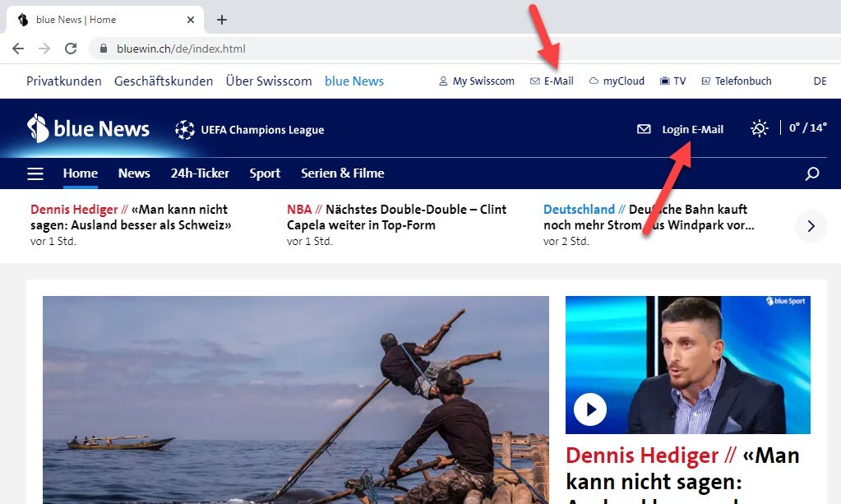Open the myCloud link
This screenshot has height=504, width=841.
click(x=617, y=81)
